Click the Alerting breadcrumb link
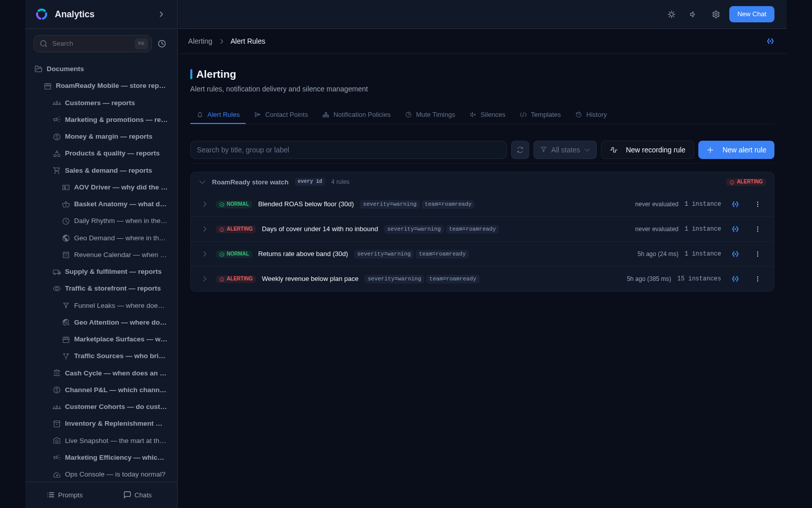 tap(200, 41)
